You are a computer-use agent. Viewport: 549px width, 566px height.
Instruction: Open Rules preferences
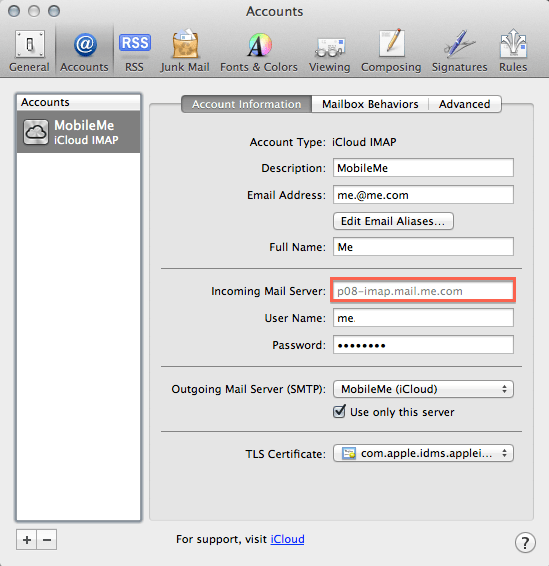click(x=513, y=51)
